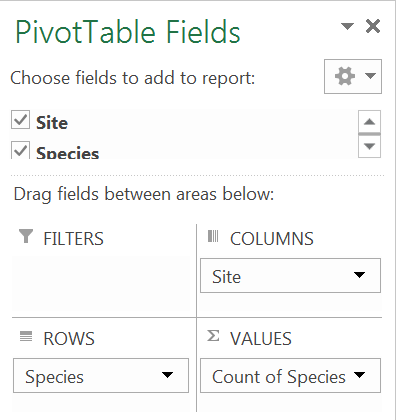Open the dropdown arrow beside gear
Screen dimensions: 396x420
[x=370, y=76]
